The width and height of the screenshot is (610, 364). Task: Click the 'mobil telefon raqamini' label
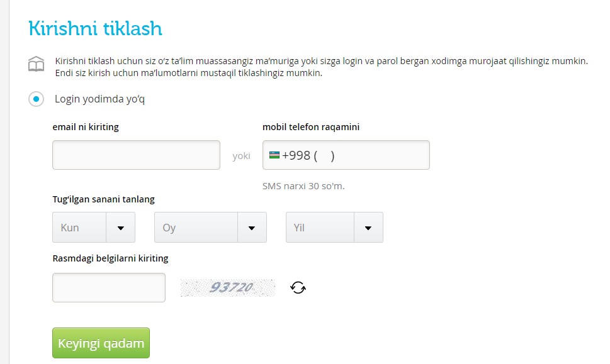click(x=311, y=127)
